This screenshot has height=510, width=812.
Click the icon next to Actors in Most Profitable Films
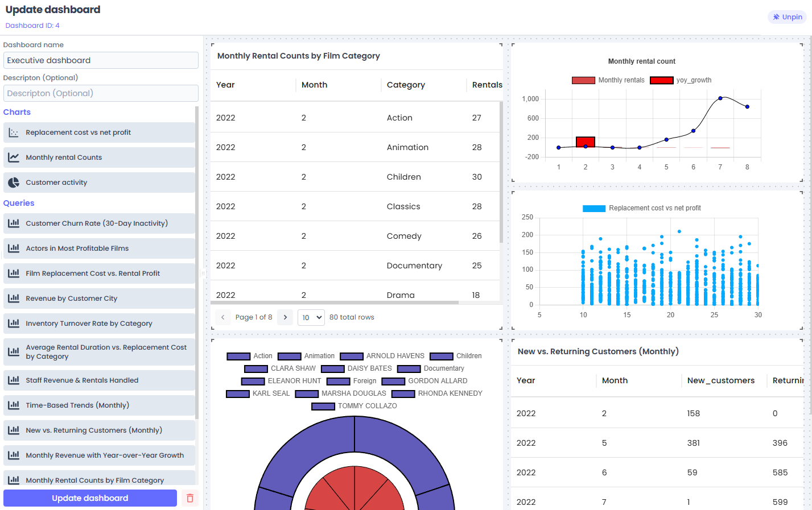(13, 248)
